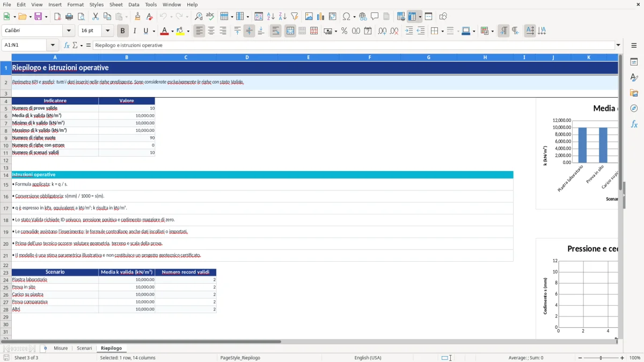Open underline style dropdown arrow
644x362 pixels.
click(153, 31)
